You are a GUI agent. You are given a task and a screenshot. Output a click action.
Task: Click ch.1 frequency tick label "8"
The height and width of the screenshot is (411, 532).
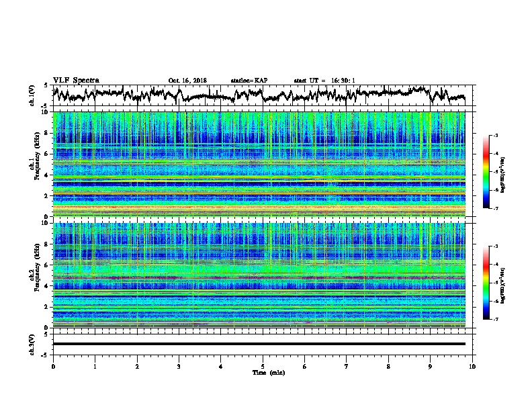pos(47,133)
